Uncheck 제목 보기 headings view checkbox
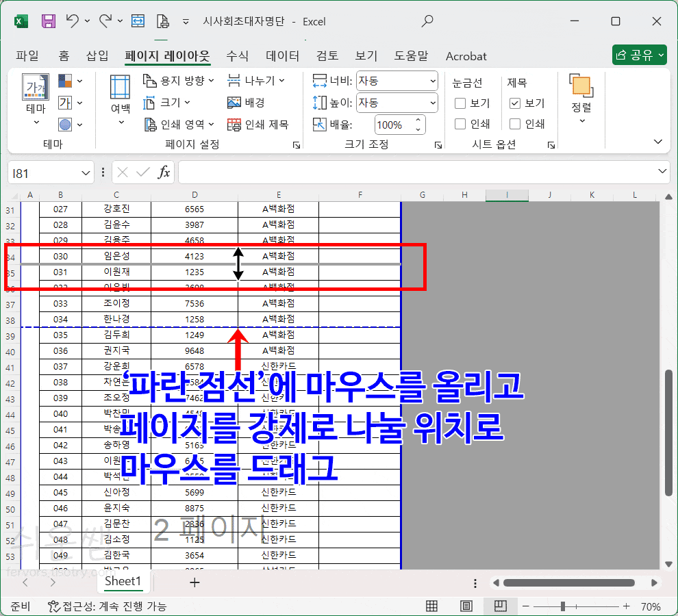This screenshot has width=678, height=616. coord(514,103)
